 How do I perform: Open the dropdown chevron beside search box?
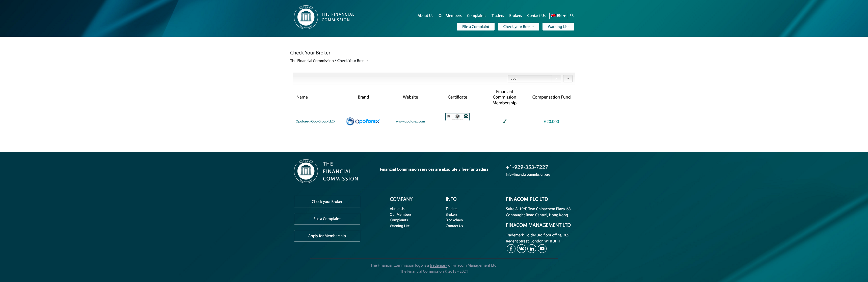click(x=568, y=79)
